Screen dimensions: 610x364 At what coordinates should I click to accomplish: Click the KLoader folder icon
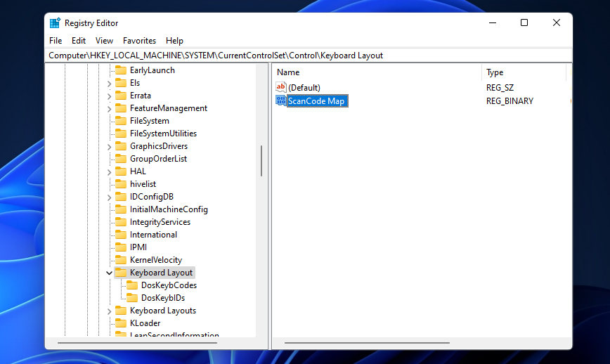(121, 323)
